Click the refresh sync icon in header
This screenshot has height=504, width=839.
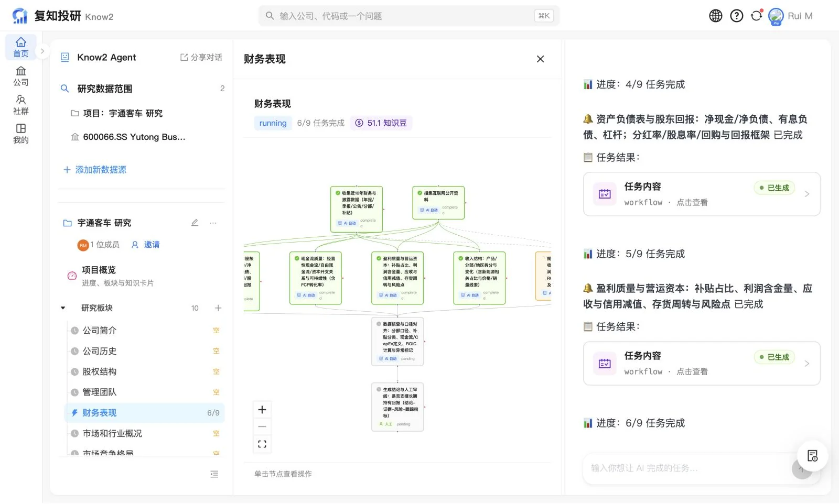[x=756, y=16]
